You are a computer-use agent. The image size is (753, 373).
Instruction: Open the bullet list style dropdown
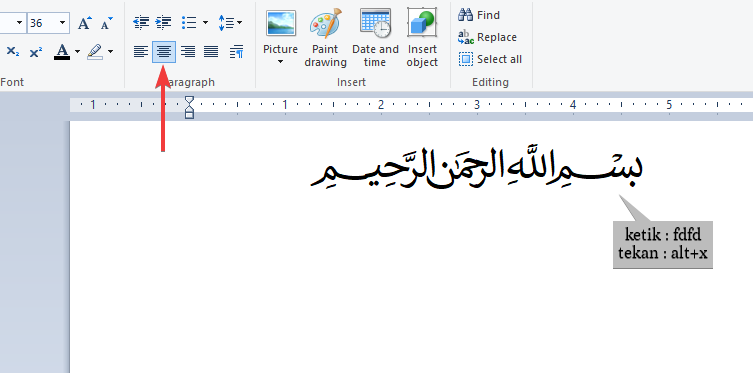[x=206, y=23]
